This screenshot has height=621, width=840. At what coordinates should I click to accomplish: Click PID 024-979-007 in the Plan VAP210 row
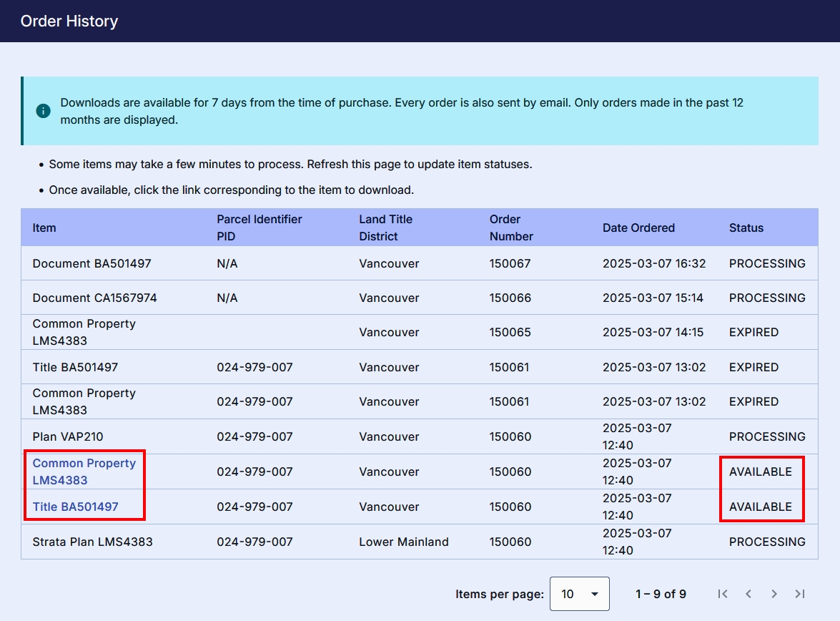(x=255, y=436)
